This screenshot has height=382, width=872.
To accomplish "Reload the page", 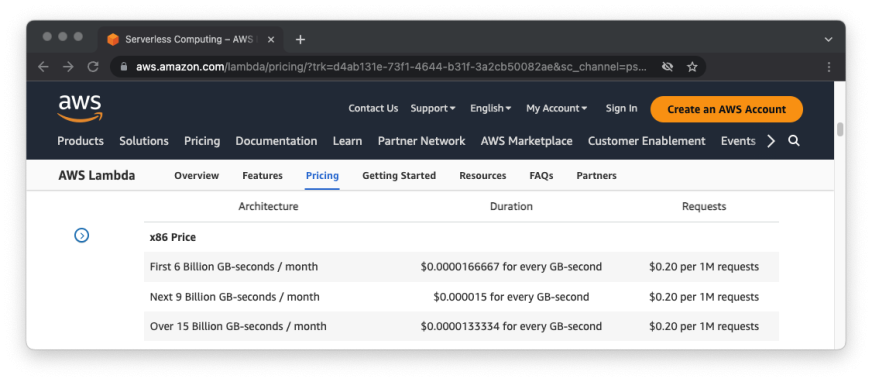I will pyautogui.click(x=93, y=67).
